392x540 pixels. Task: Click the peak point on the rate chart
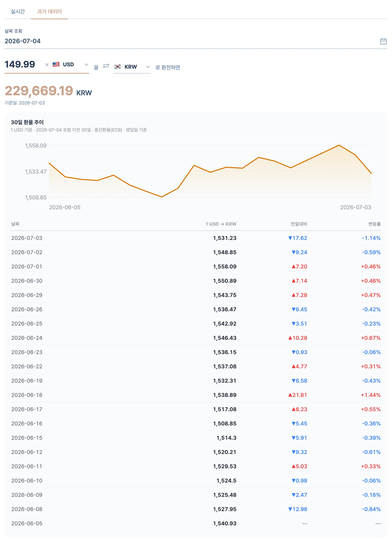[x=339, y=145]
